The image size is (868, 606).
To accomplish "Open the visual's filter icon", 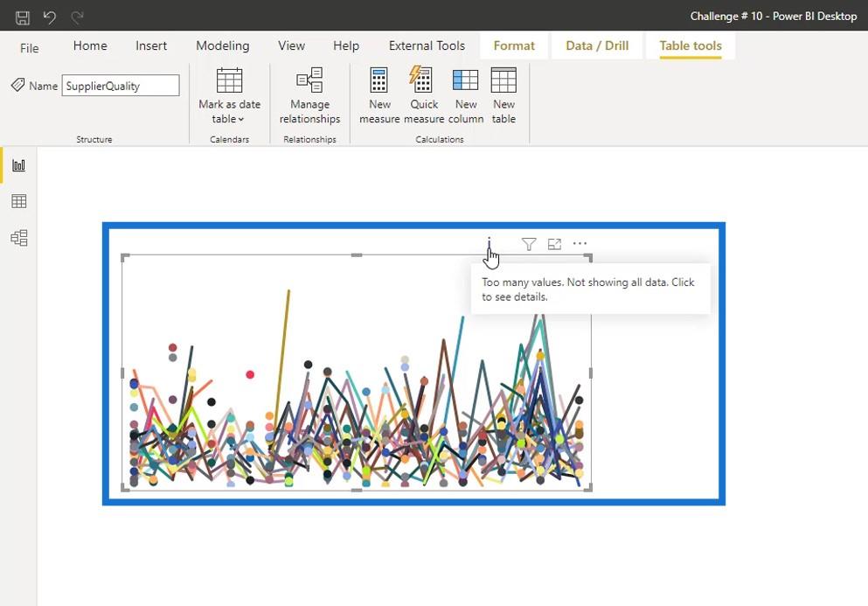I will click(x=529, y=244).
